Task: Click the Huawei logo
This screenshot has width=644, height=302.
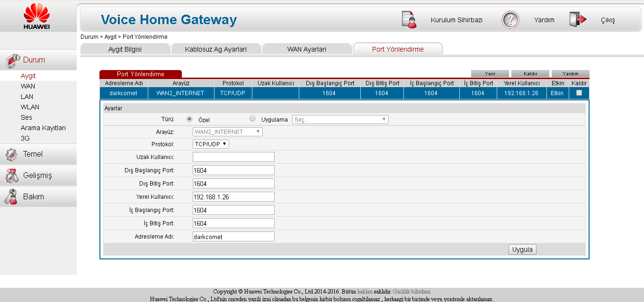Action: 36,16
